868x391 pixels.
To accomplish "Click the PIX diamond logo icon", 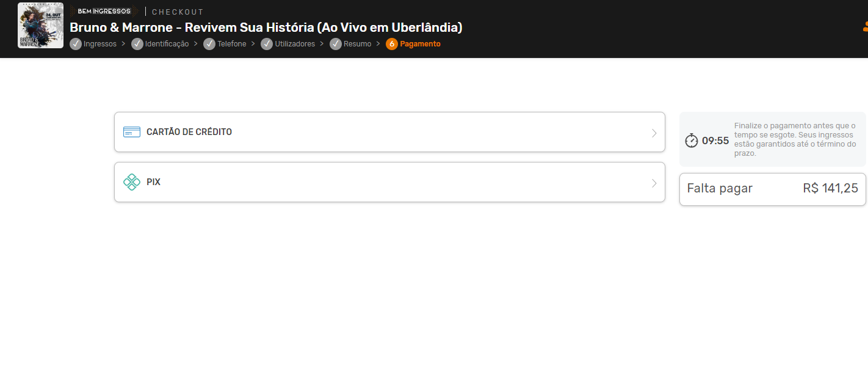I will pyautogui.click(x=132, y=182).
